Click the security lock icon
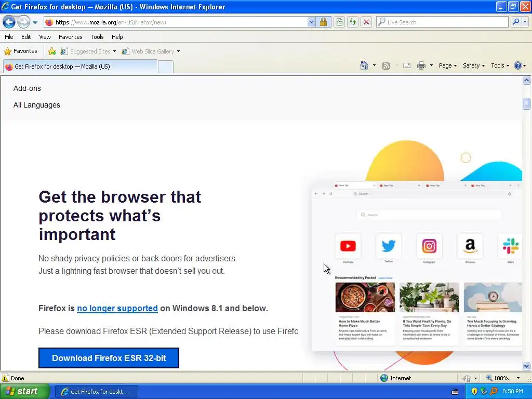 323,22
